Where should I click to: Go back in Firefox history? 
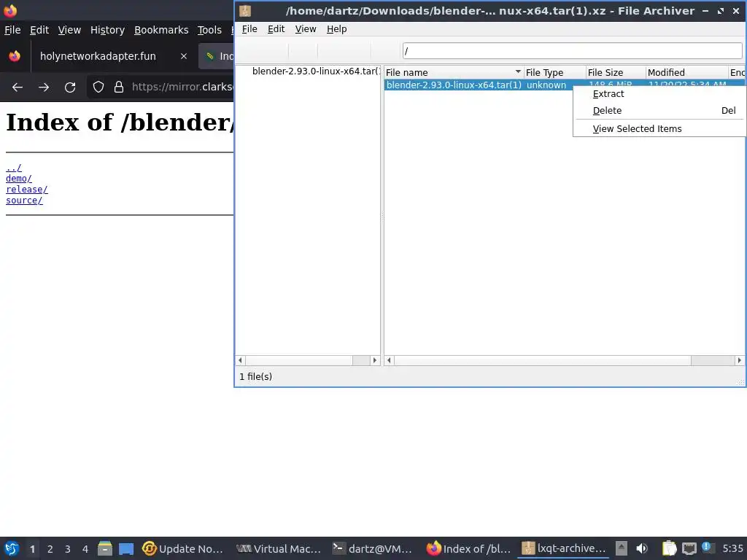tap(18, 87)
